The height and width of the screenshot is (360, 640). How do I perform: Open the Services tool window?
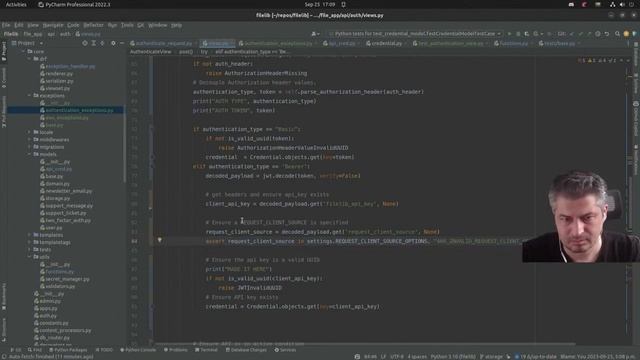[285, 350]
